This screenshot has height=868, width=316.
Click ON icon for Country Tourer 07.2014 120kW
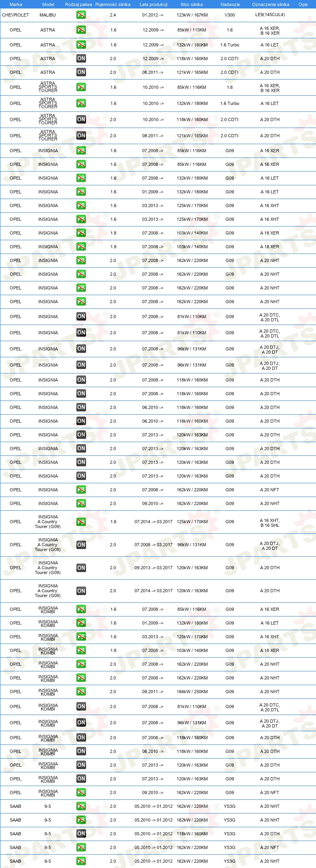[x=81, y=591]
